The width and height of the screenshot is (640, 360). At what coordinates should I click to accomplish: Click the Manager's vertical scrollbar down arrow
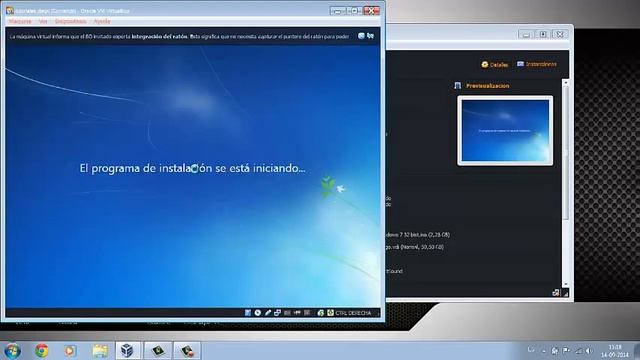(x=565, y=284)
